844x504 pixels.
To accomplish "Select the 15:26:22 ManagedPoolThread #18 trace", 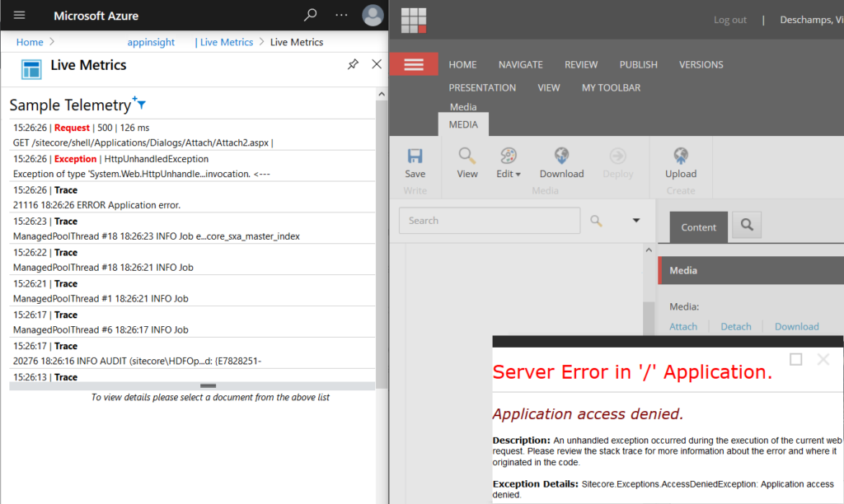I will click(192, 259).
